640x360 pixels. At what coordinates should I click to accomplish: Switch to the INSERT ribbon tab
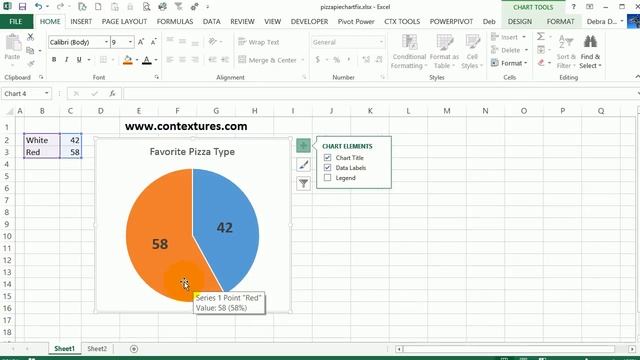pyautogui.click(x=81, y=22)
